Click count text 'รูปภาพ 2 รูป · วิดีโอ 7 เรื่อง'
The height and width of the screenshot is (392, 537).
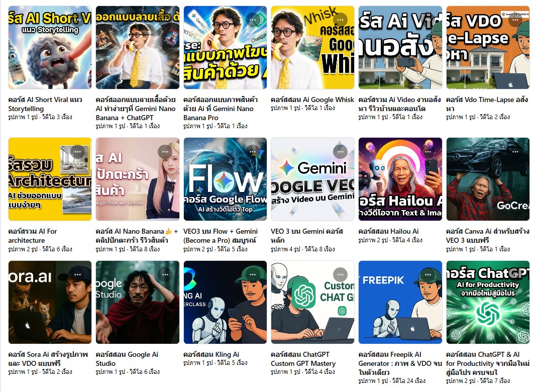point(478,381)
